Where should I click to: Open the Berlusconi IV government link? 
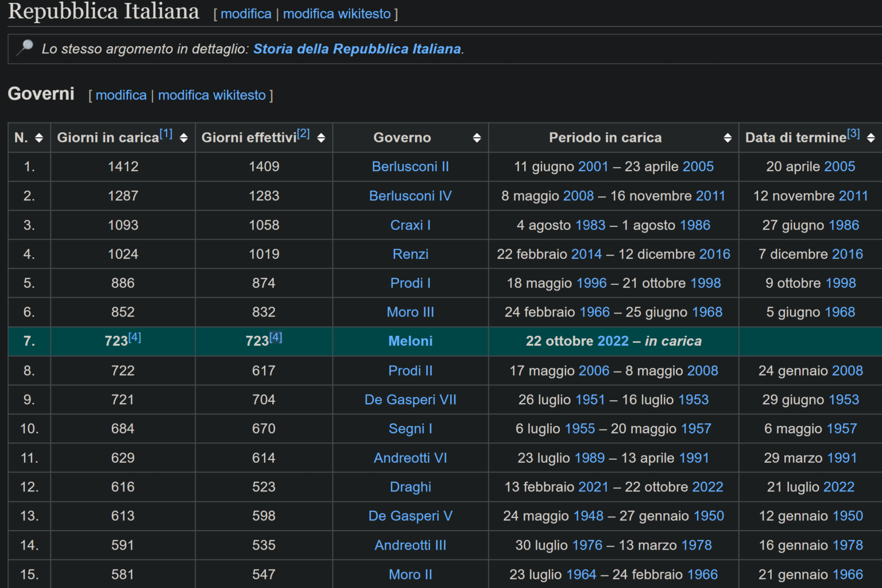tap(411, 196)
